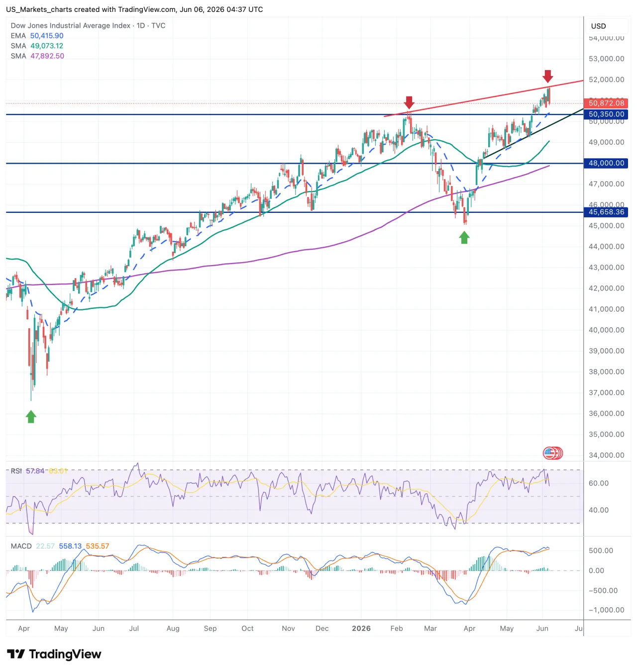Image resolution: width=637 pixels, height=672 pixels.
Task: Click the SMA 49,073.12 legend entry
Action: point(37,46)
